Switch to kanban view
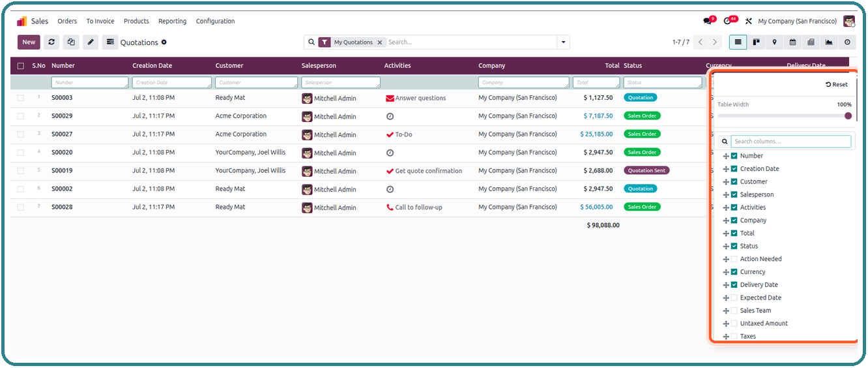Image resolution: width=868 pixels, height=368 pixels. [757, 42]
